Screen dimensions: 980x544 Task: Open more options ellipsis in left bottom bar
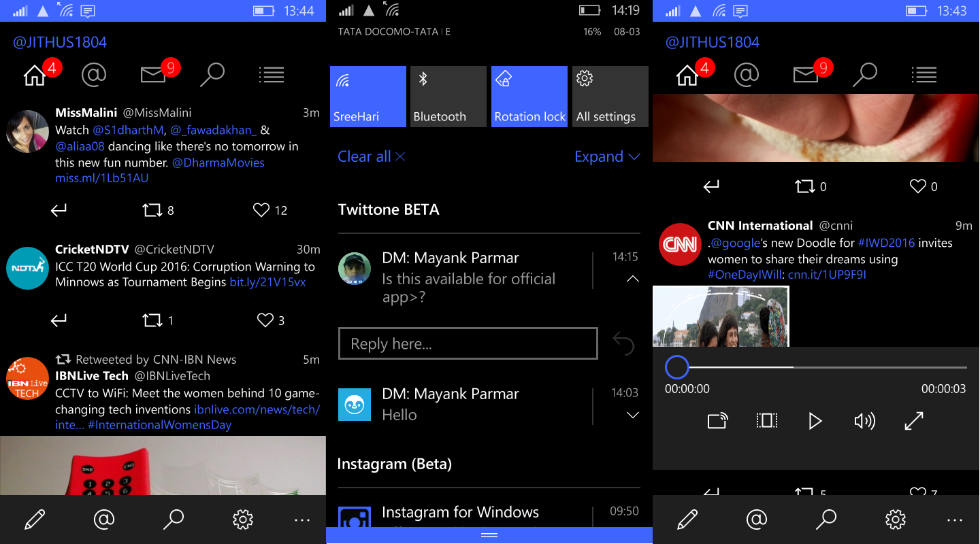click(x=302, y=520)
